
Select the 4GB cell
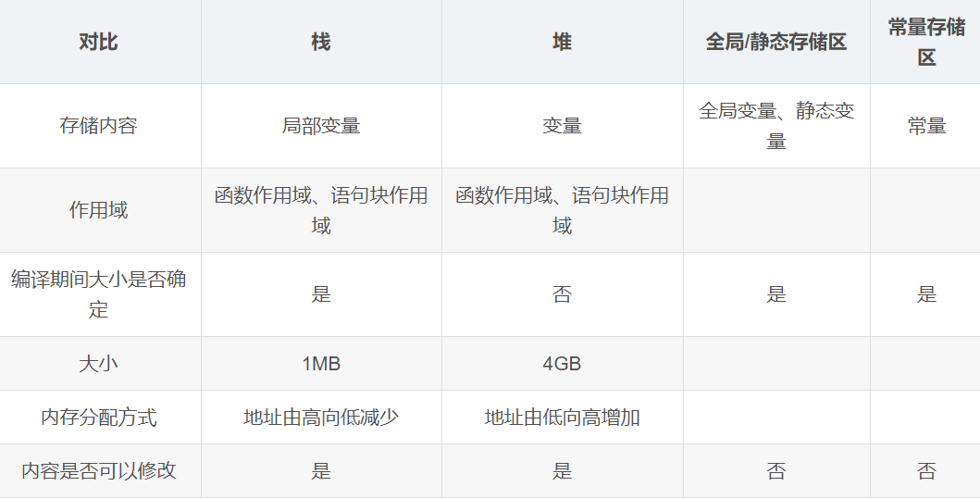point(562,363)
